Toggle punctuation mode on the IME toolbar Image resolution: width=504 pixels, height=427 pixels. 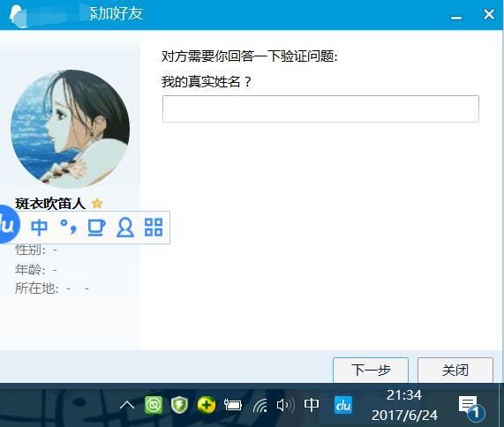coord(69,227)
